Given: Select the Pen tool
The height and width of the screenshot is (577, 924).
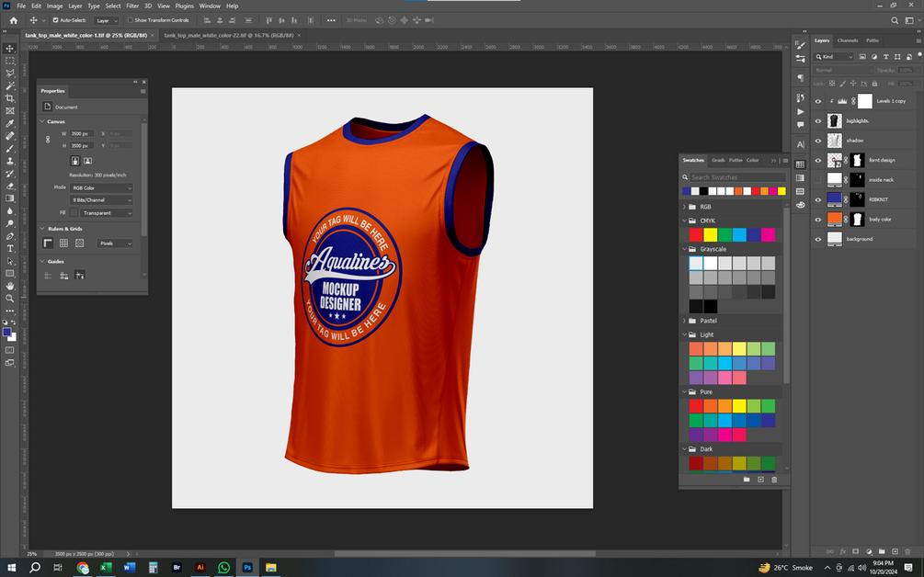Looking at the screenshot, I should (10, 236).
